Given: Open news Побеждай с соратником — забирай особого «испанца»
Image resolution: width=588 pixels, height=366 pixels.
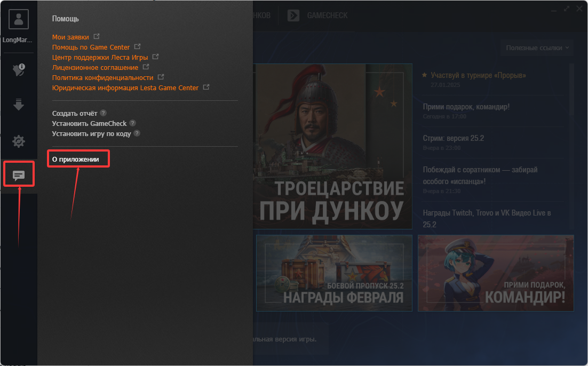Looking at the screenshot, I should tap(480, 176).
